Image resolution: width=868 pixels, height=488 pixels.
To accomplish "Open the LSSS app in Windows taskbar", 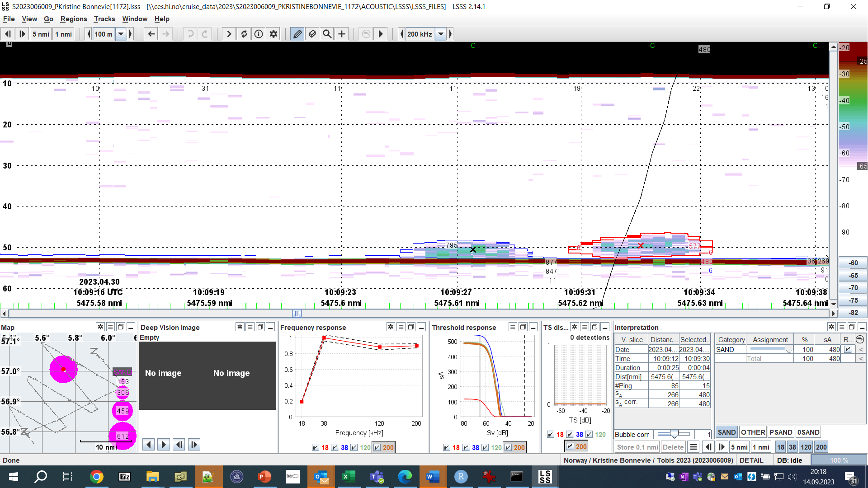I will click(545, 477).
